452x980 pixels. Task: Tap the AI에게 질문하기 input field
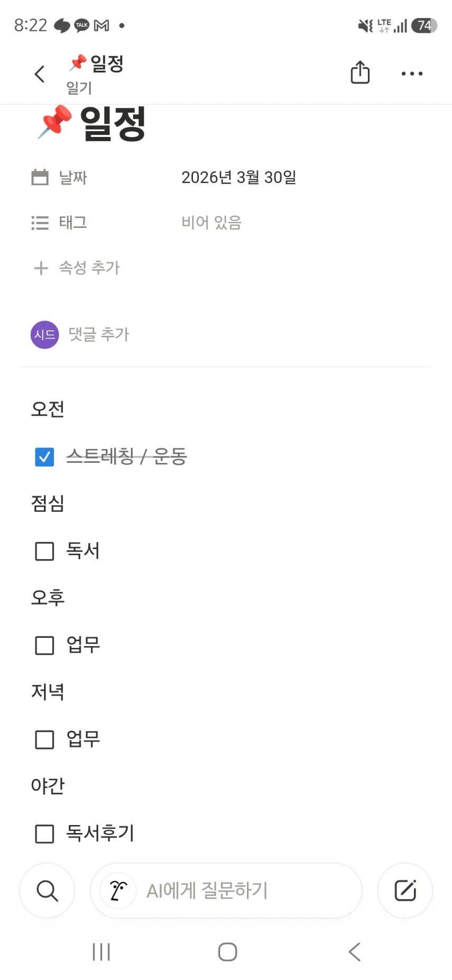tap(238, 891)
